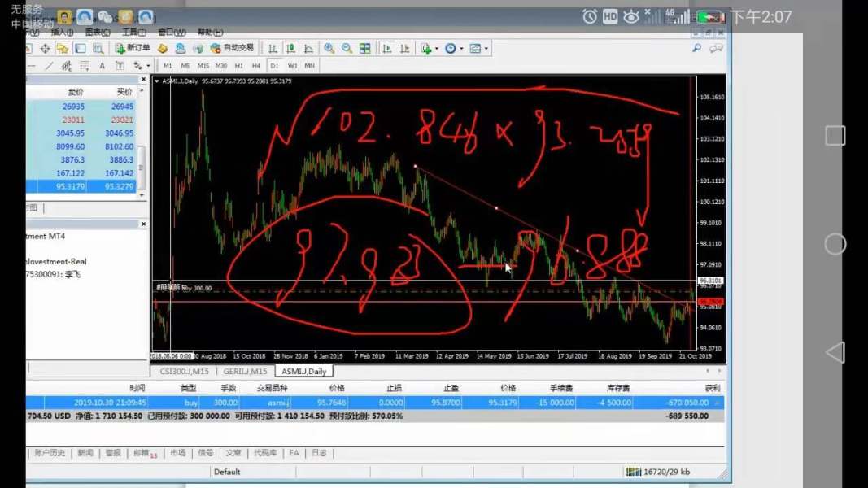Expand the indicators list dropdown arrow
The height and width of the screenshot is (488, 868).
tap(437, 49)
